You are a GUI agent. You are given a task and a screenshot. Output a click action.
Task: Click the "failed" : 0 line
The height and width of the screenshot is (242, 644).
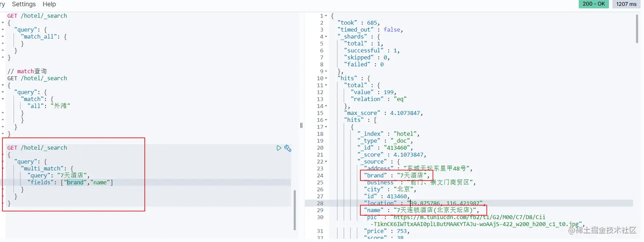point(364,64)
